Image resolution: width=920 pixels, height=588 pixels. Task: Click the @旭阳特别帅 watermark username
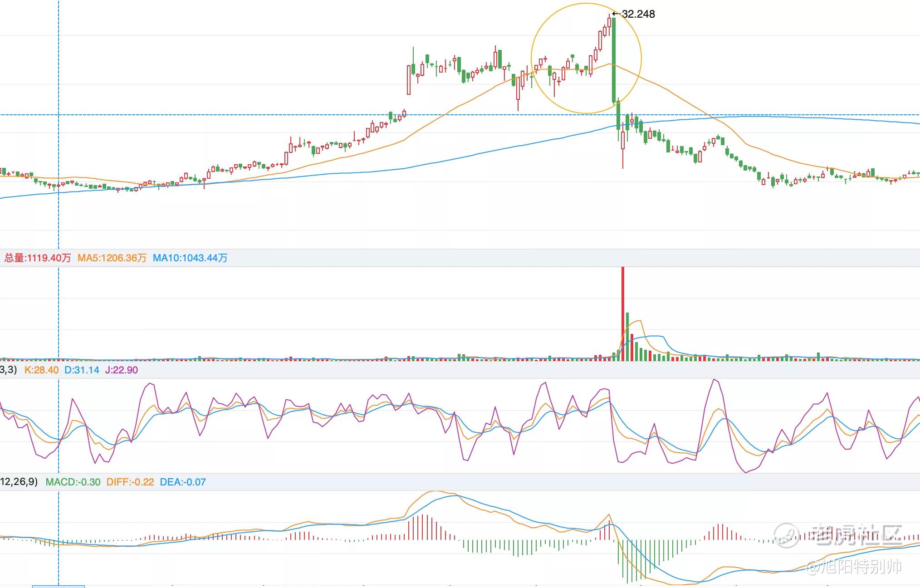[854, 567]
